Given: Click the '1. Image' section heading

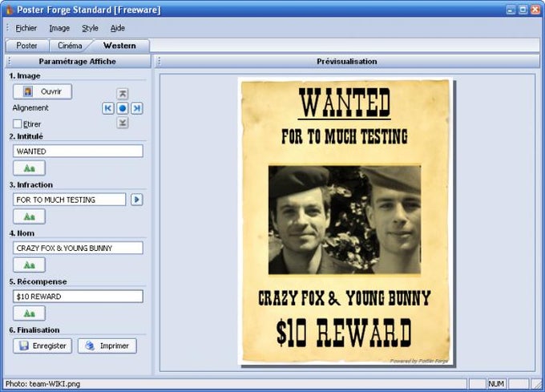Looking at the screenshot, I should pos(25,75).
